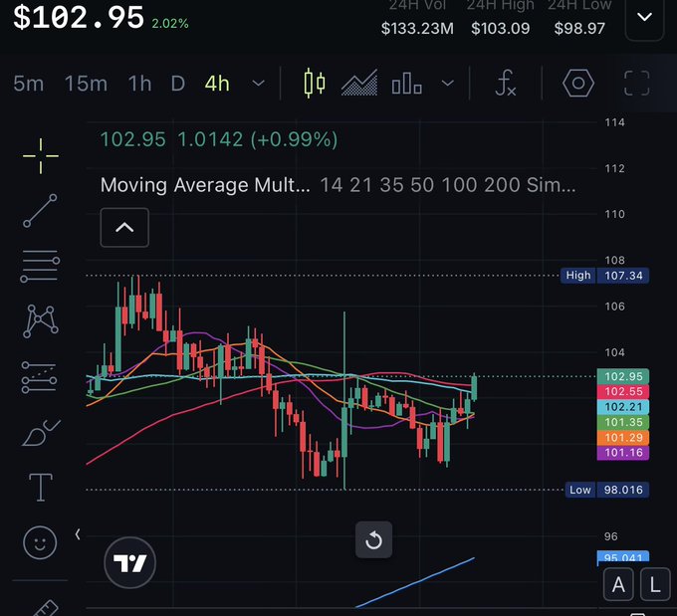Click the price axis at the 110 label
This screenshot has width=677, height=616.
click(x=614, y=214)
